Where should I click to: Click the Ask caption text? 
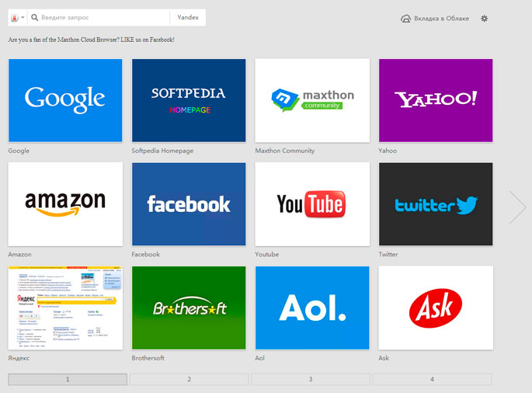pyautogui.click(x=384, y=358)
